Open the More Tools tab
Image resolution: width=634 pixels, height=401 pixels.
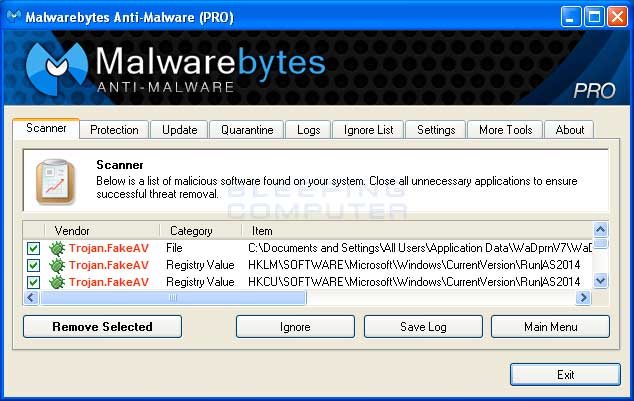[x=505, y=130]
